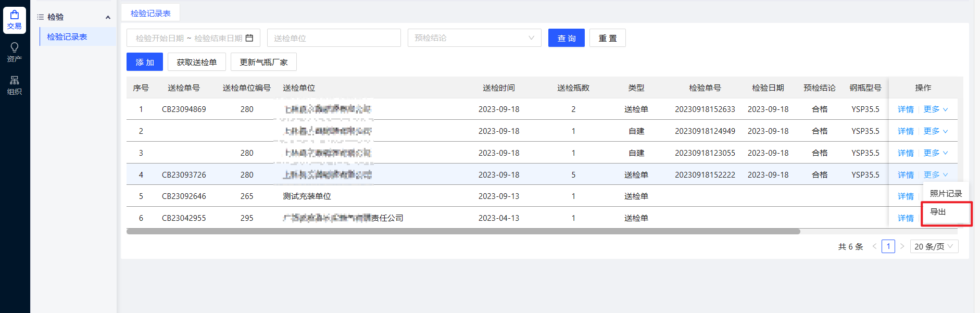
Task: Click the 添加 button
Action: [x=145, y=62]
